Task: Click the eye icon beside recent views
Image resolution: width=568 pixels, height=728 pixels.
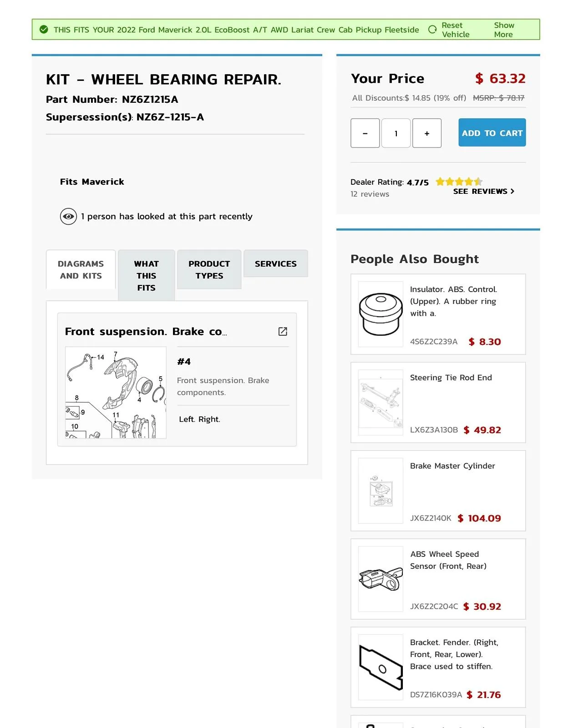Action: coord(68,217)
